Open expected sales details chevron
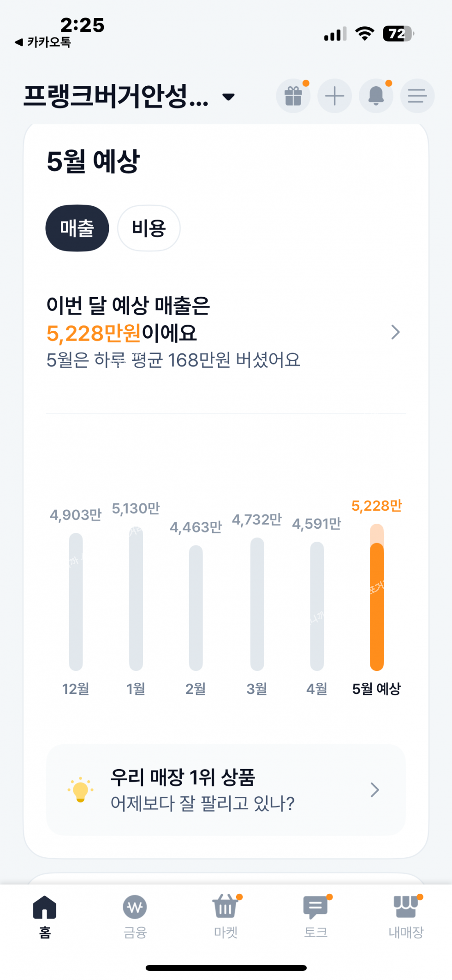 [x=395, y=332]
